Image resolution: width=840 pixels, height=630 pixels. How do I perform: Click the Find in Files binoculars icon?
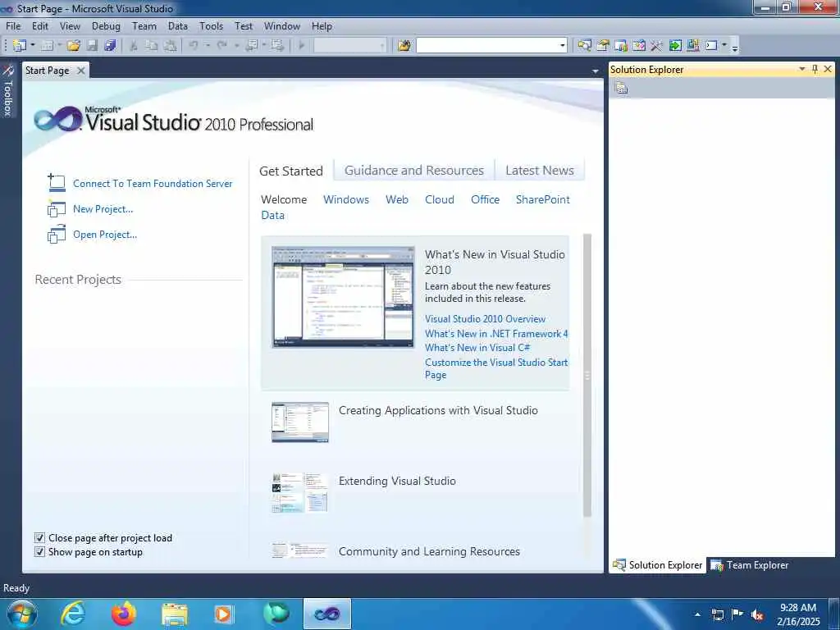coord(404,46)
